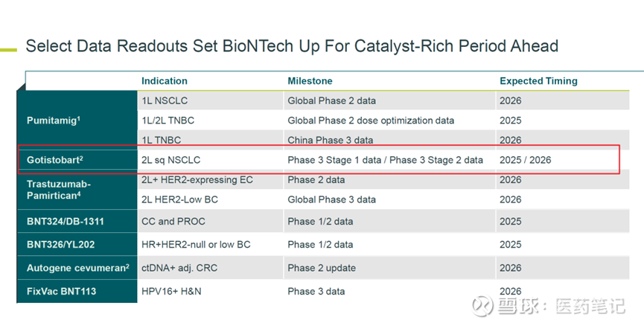Click the FixVac BNT113 row header
Image resolution: width=644 pixels, height=326 pixels.
[x=62, y=291]
